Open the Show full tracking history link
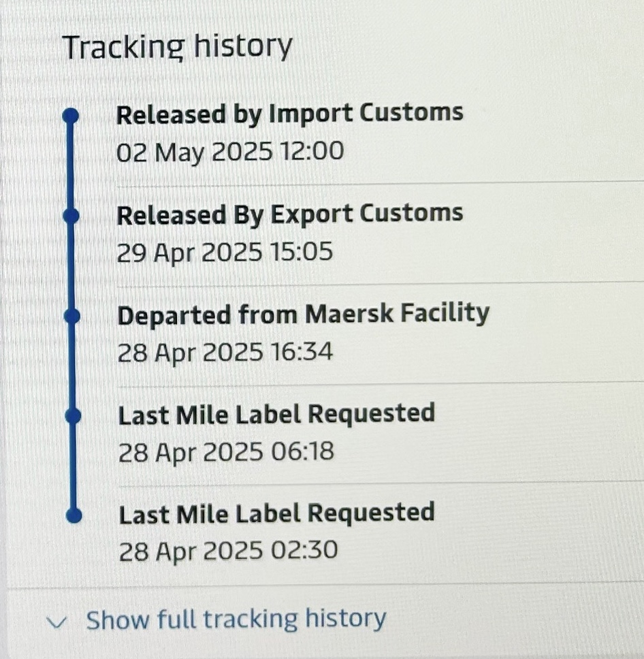This screenshot has width=644, height=659. point(236,619)
